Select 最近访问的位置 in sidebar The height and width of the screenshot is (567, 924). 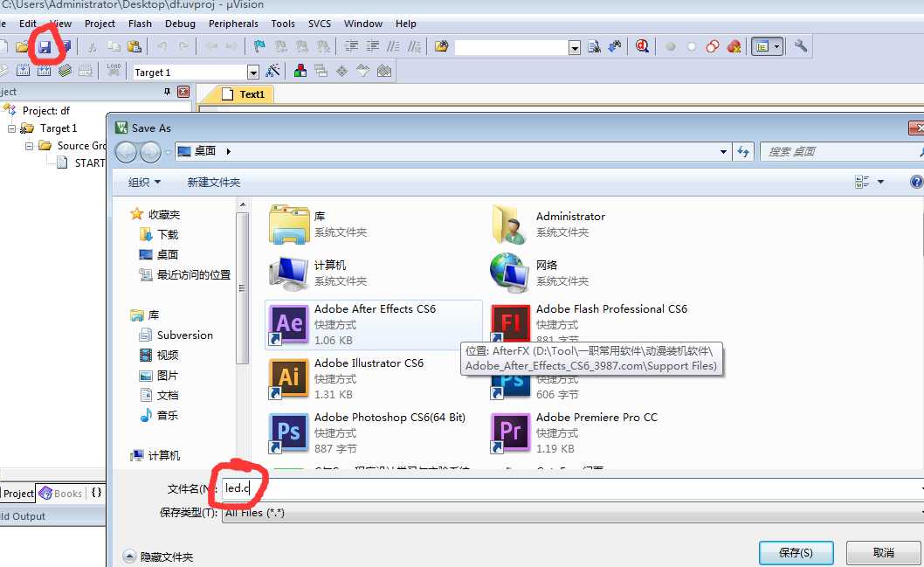coord(184,274)
